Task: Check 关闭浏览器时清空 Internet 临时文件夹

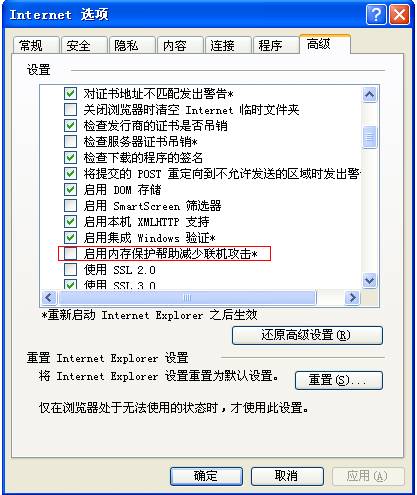Action: pos(70,109)
